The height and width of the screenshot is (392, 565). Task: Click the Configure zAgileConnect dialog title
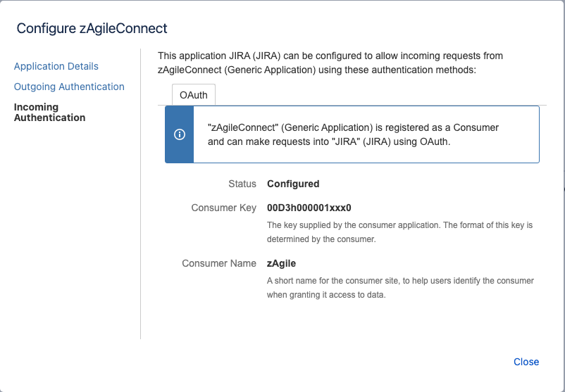click(x=92, y=28)
